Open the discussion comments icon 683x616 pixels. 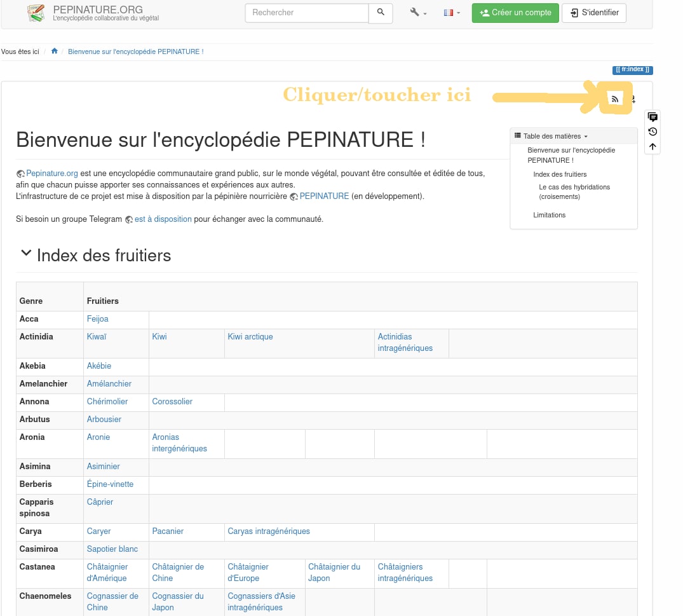653,116
